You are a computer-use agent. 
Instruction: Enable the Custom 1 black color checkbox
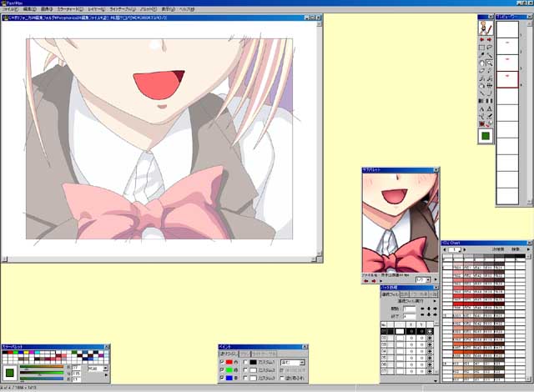pos(245,362)
